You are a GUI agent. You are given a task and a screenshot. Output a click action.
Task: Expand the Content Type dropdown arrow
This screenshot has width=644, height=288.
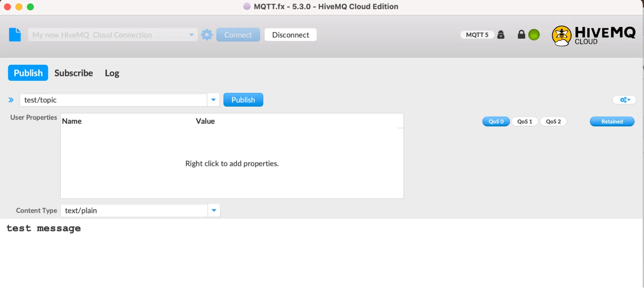click(x=214, y=210)
